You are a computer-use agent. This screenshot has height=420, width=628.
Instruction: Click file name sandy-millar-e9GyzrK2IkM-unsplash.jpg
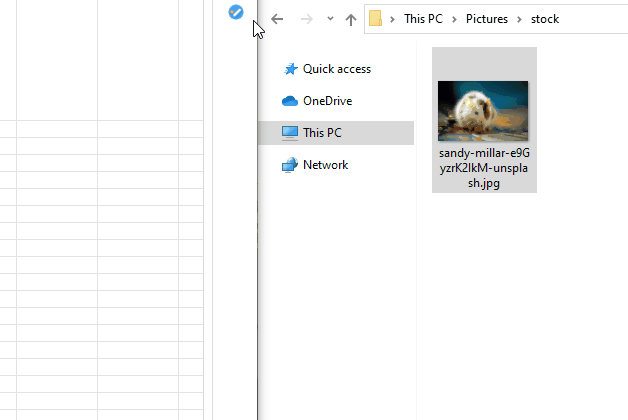pos(484,168)
